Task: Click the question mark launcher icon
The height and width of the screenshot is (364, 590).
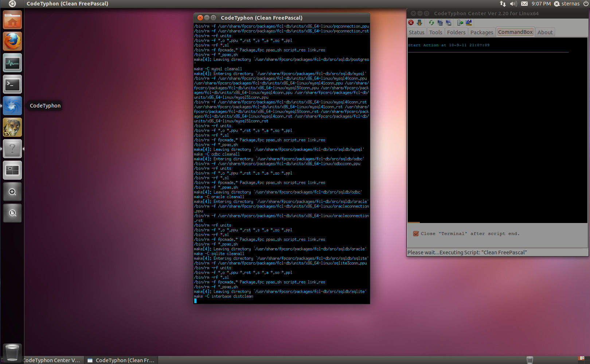Action: (12, 149)
